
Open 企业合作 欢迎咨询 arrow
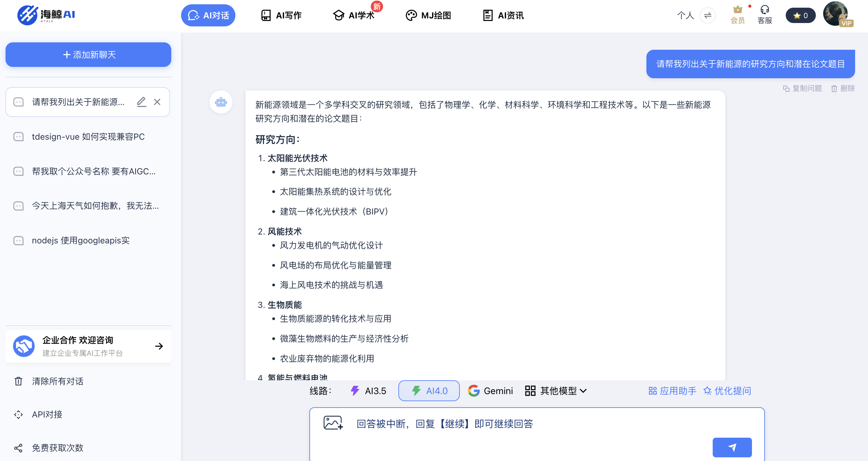(x=159, y=346)
